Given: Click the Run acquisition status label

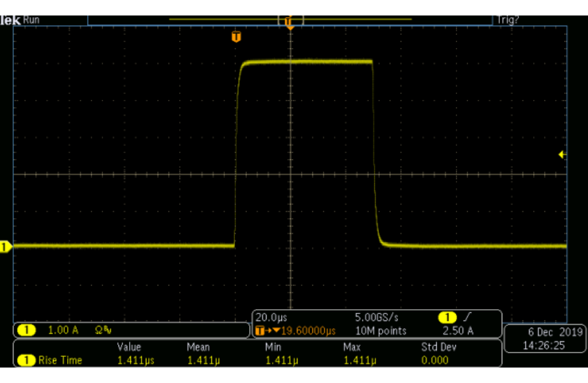Looking at the screenshot, I should tap(31, 20).
